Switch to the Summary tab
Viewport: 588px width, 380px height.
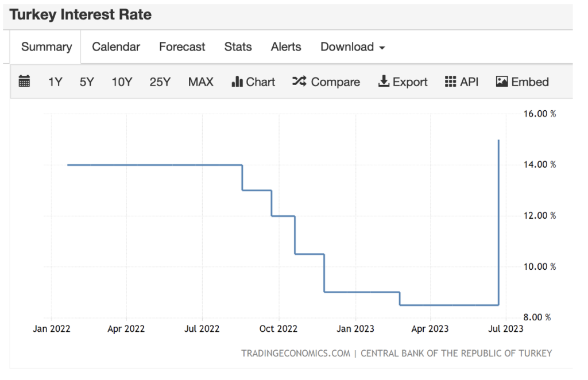coord(47,47)
